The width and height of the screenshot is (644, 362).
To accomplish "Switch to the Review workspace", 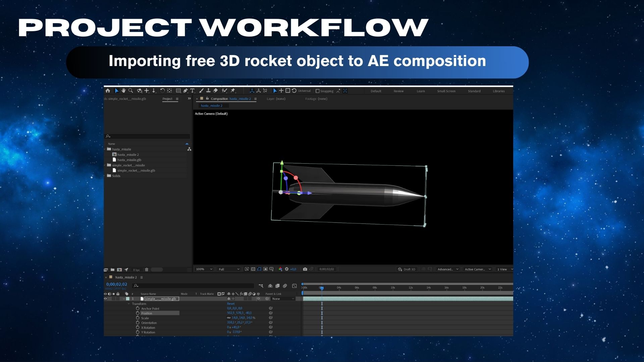I will (x=398, y=91).
